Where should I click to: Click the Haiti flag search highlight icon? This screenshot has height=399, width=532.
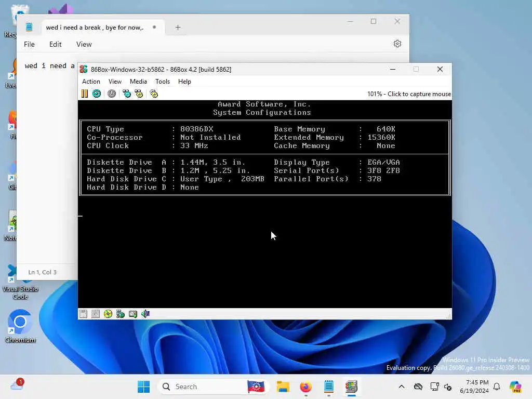[256, 387]
